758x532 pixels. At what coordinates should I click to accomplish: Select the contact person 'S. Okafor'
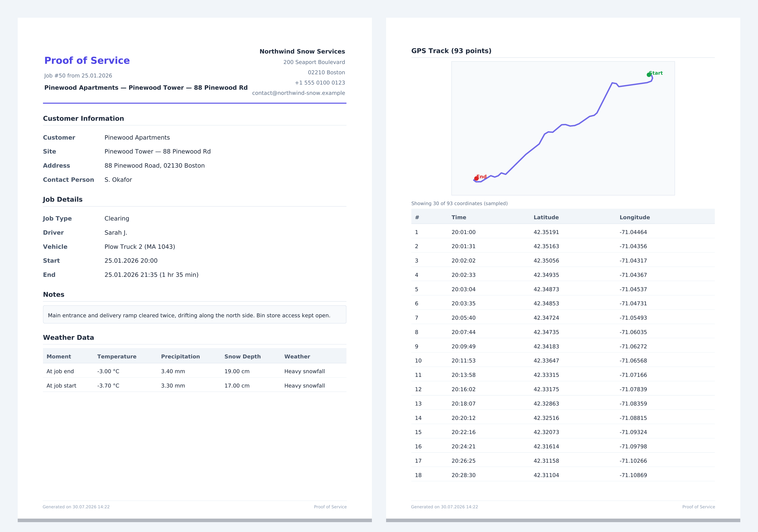118,180
